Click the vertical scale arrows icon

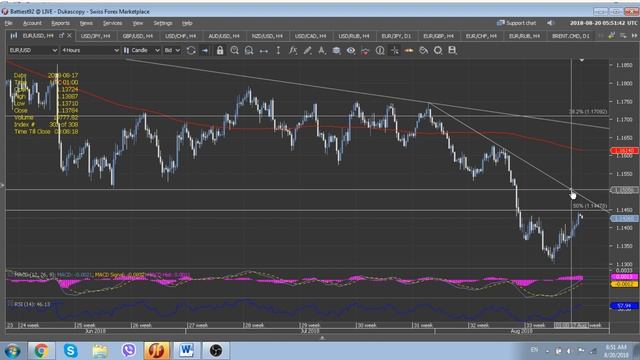[278, 50]
